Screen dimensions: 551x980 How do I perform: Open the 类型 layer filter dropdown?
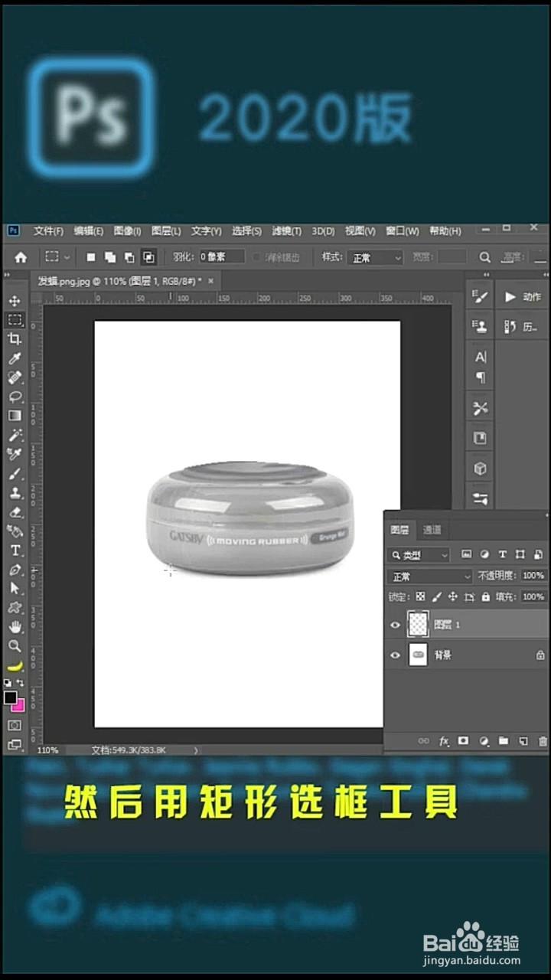tap(419, 554)
